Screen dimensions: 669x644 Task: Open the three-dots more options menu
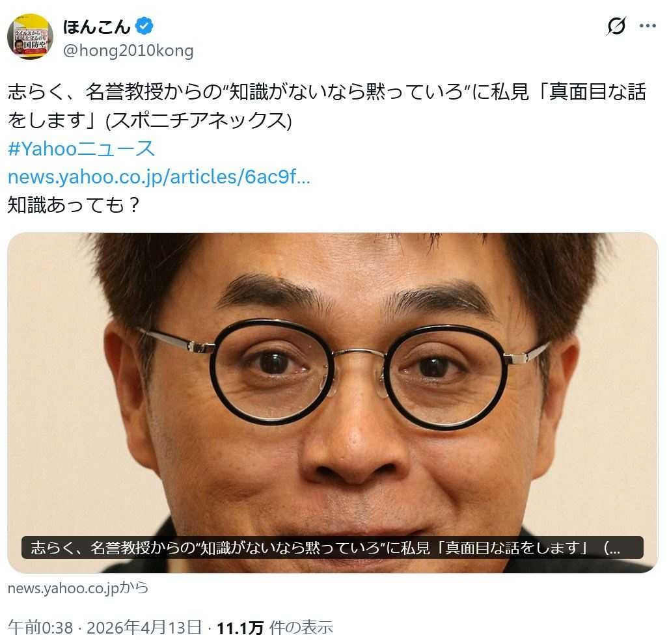point(648,27)
